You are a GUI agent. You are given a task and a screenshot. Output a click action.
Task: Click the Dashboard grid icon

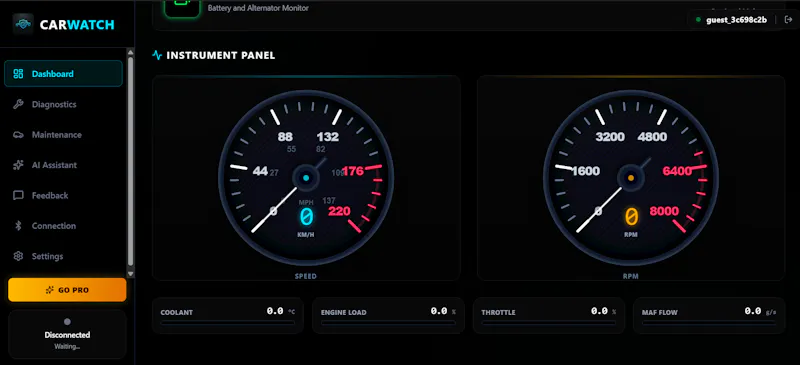[x=18, y=74]
